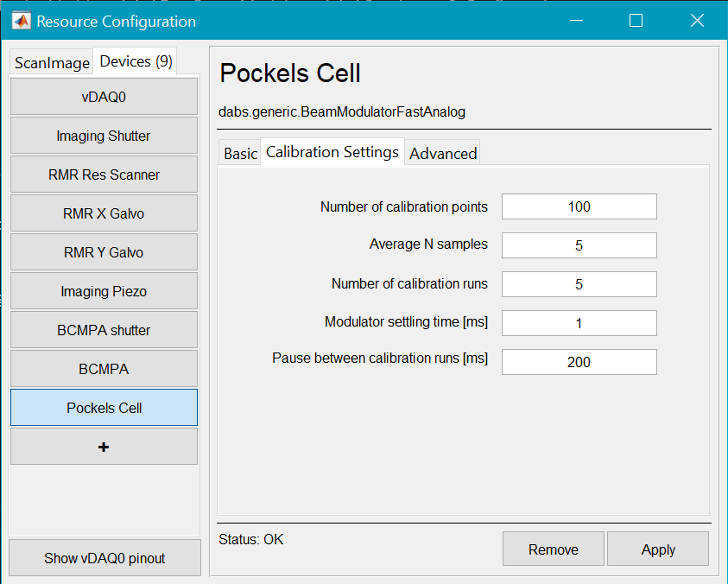Select the RMR Y Galvo device

[104, 252]
